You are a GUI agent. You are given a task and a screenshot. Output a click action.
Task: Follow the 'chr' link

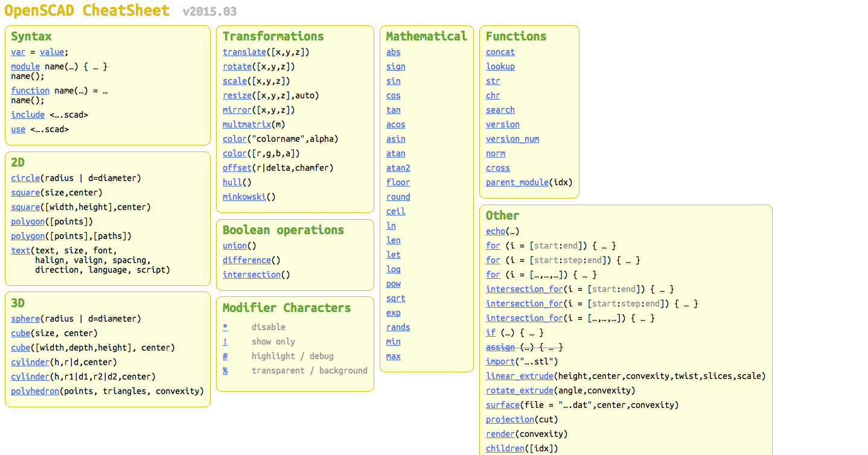tap(493, 95)
